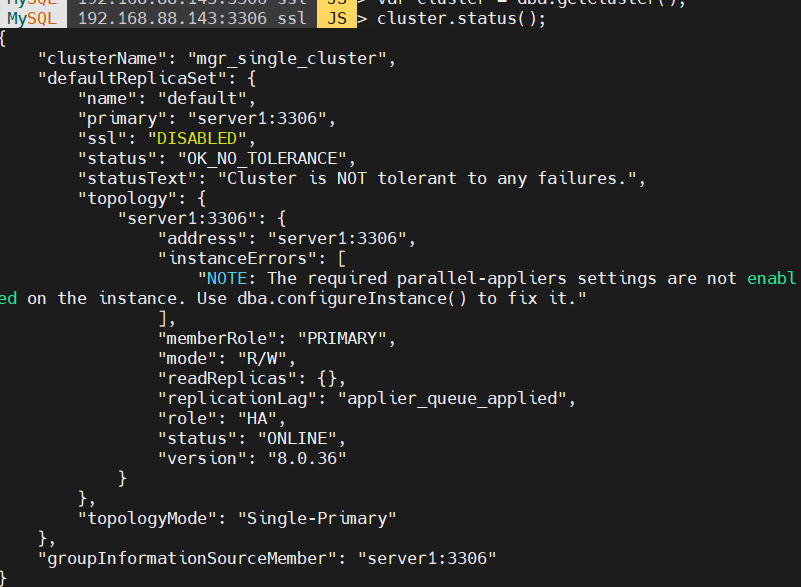Screen dimensions: 802x587
Task: Click the blue NOTE keyword
Action: point(227,279)
